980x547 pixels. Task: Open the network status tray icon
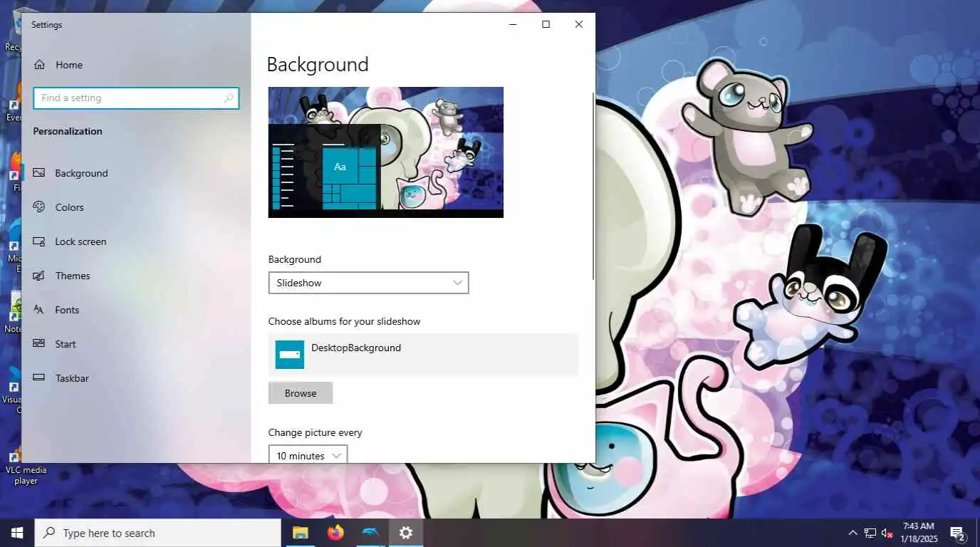point(870,533)
